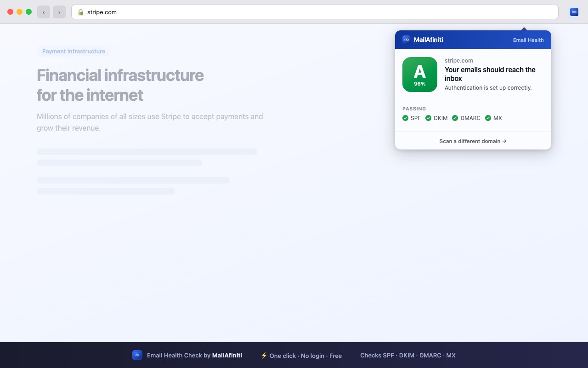
Task: Click the DKIM label in passing checks
Action: [441, 118]
